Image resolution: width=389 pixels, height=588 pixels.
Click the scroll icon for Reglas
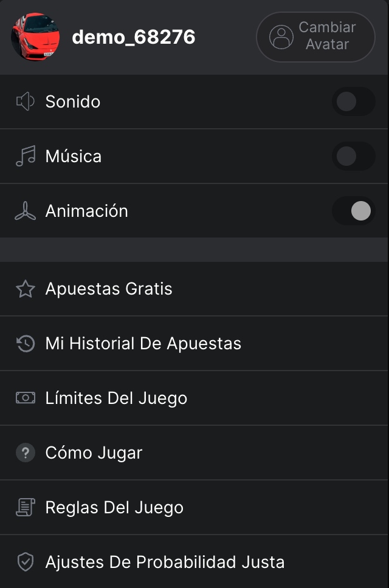[26, 507]
